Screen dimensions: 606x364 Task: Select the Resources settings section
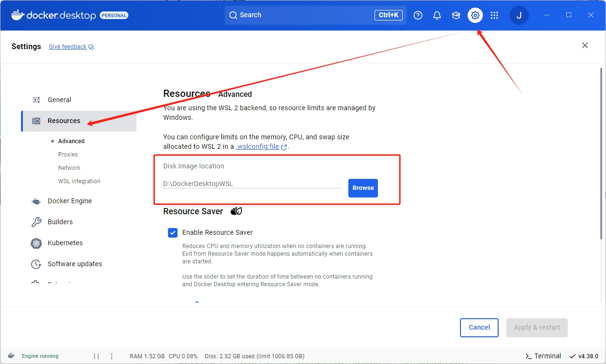pos(79,121)
